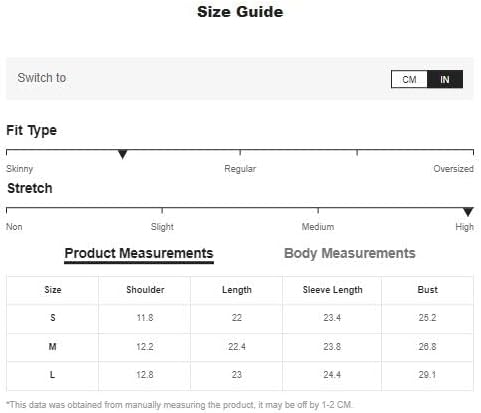Select the size S row label
The image size is (481, 413).
pyautogui.click(x=53, y=318)
